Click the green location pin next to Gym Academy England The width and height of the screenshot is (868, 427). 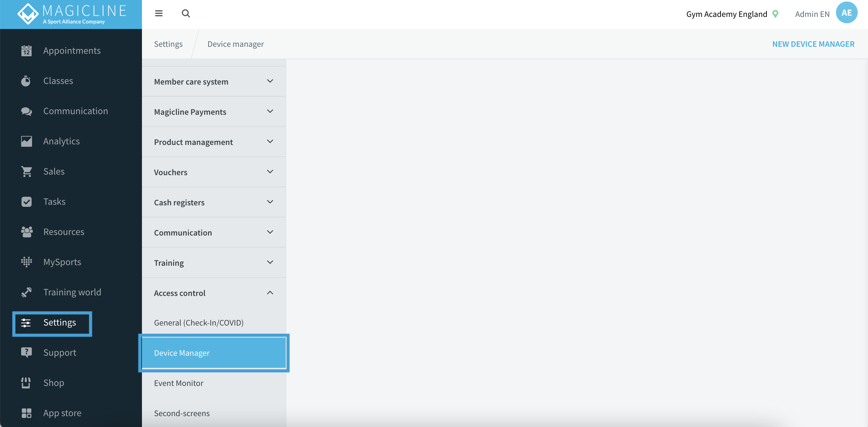(775, 14)
